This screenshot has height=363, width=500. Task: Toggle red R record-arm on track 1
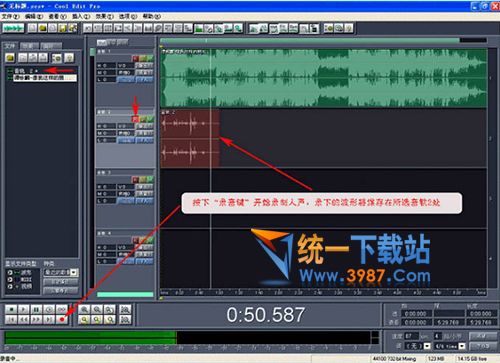pos(135,58)
